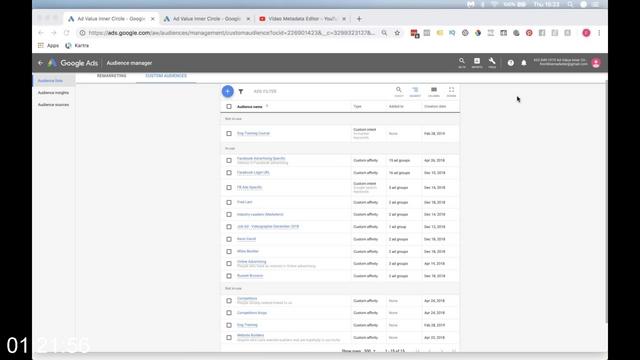Tick the checkbox for Facebook Login URL

[x=229, y=173]
